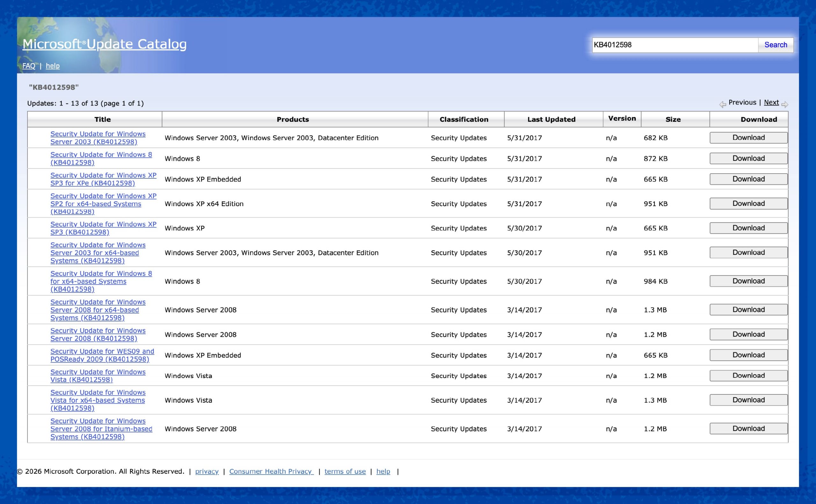Open the FAQ page
816x504 pixels.
point(28,66)
